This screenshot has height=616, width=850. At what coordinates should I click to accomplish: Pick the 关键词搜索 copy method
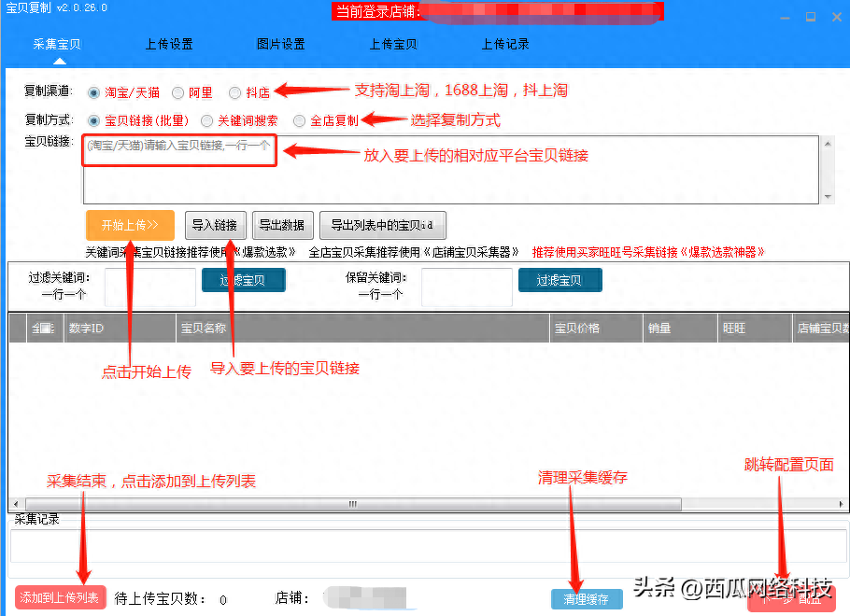206,120
